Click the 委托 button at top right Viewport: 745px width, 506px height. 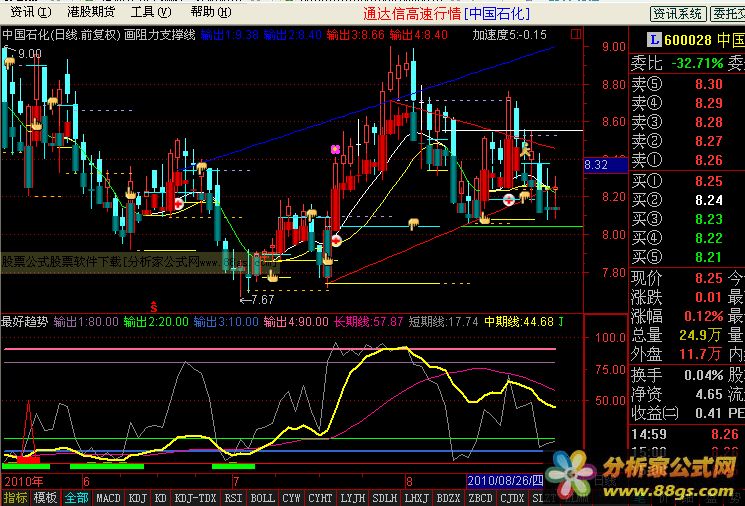coord(728,14)
